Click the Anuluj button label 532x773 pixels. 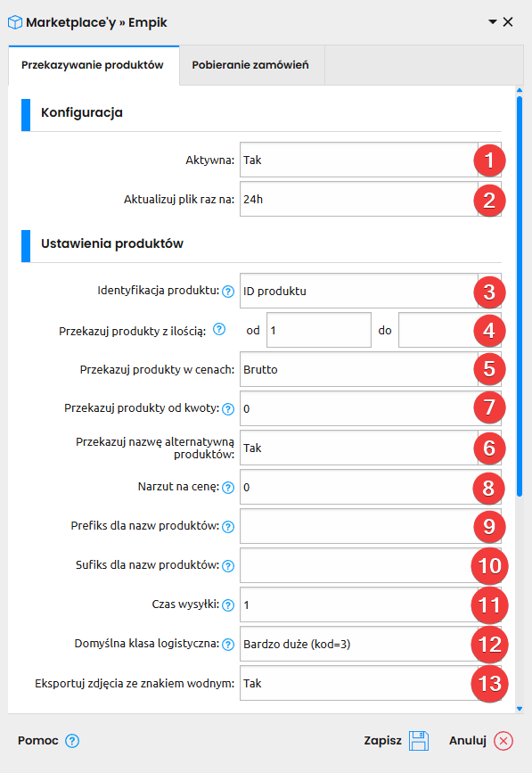tap(468, 741)
